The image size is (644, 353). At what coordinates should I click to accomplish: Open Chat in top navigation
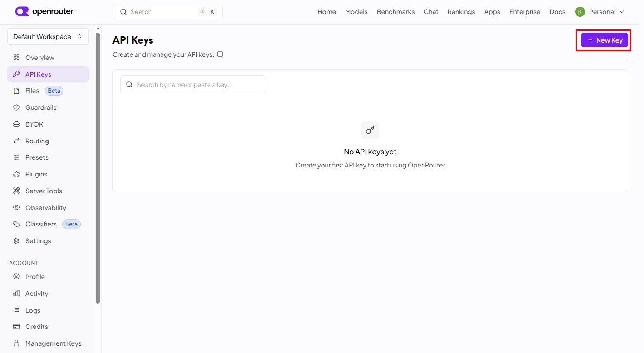pos(431,12)
